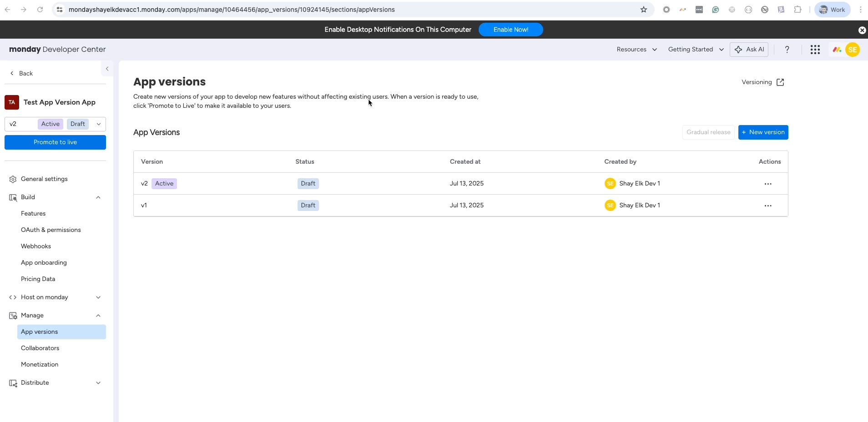Open the SE user avatar menu
This screenshot has height=422, width=868.
coord(853,50)
